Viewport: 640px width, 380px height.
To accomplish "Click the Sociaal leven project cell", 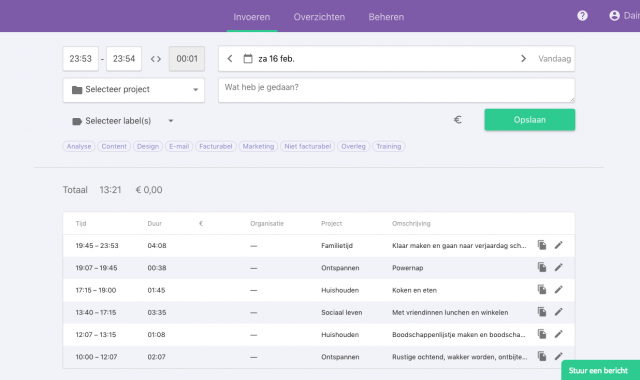I will (x=342, y=313).
